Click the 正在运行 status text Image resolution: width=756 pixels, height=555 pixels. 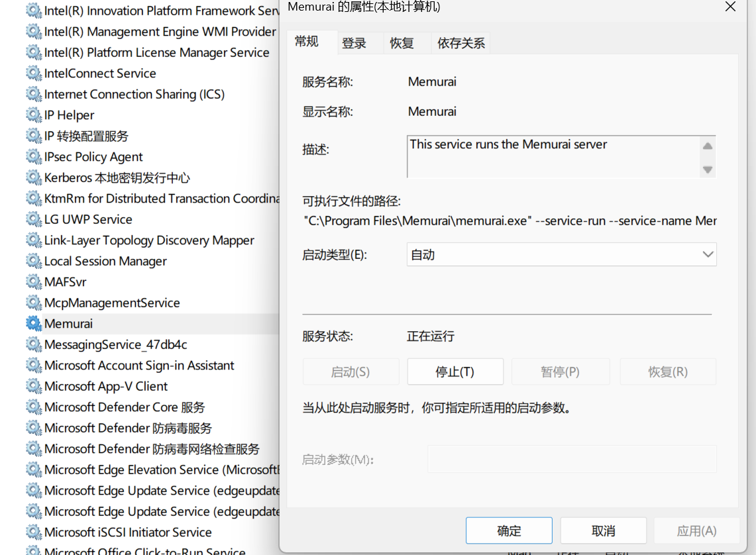tap(431, 336)
